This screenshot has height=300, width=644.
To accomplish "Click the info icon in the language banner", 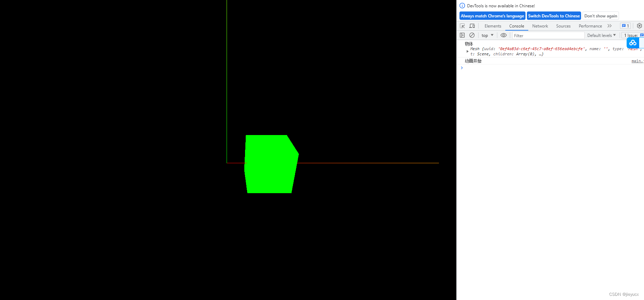I will pyautogui.click(x=462, y=6).
